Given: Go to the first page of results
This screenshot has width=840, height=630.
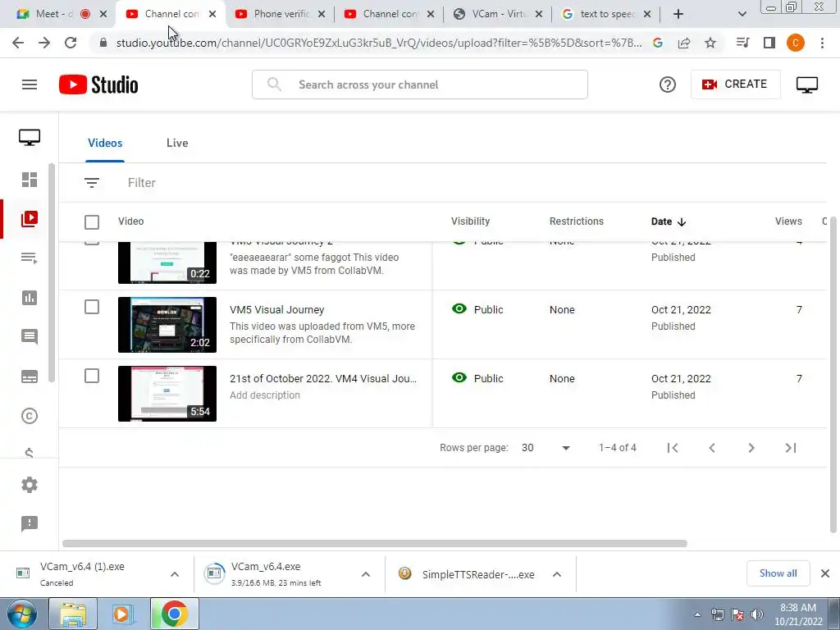Looking at the screenshot, I should (673, 448).
